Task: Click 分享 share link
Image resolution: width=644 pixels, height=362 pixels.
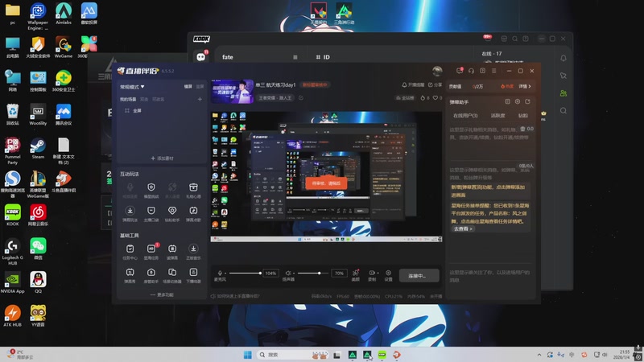Action: click(435, 84)
